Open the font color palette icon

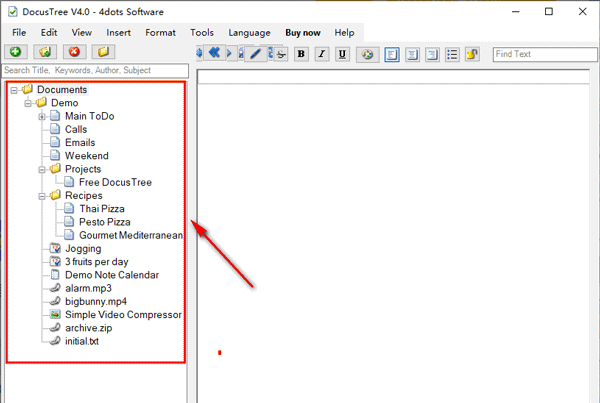(367, 54)
